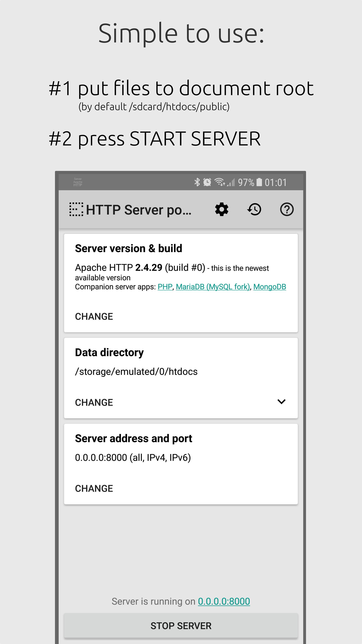Screen dimensions: 362x644
Task: Tap the mobile signal bars icon
Action: point(231,182)
